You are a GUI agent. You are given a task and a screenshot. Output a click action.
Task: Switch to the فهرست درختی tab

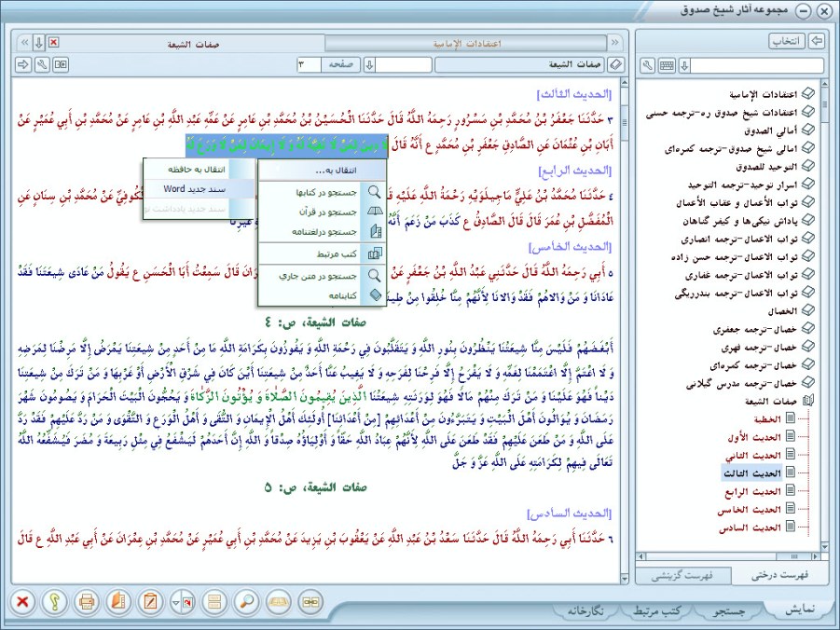pos(778,575)
